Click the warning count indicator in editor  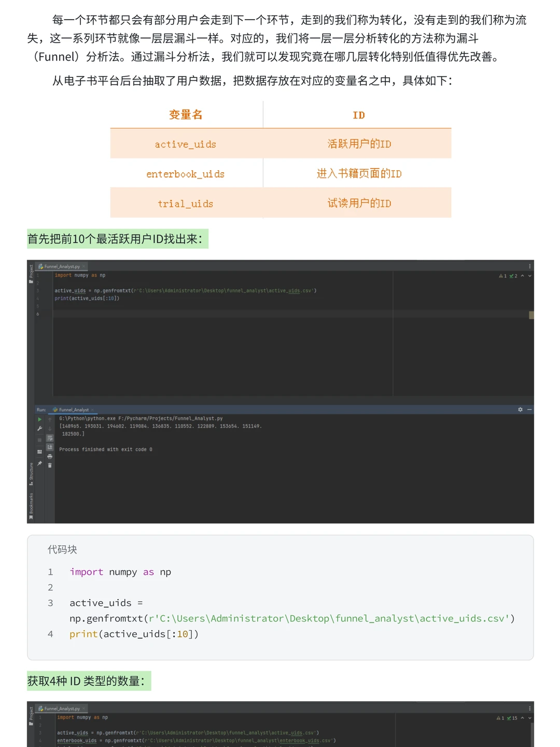tap(503, 276)
